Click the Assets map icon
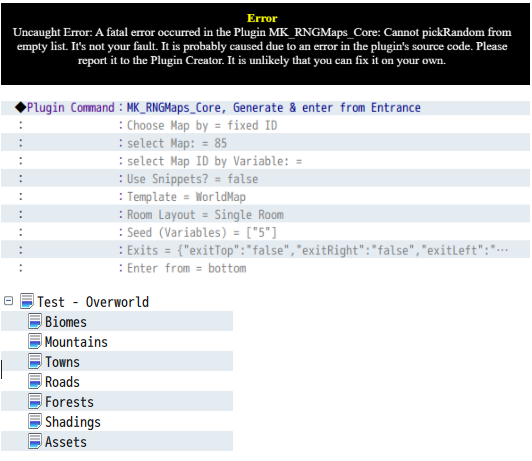This screenshot has height=461, width=532. 35,441
